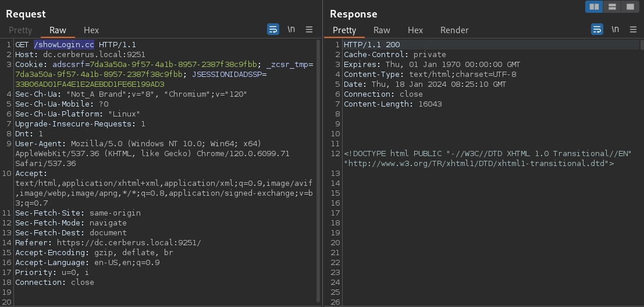Open the Response Render tab
Screen dimensions: 644x307
[454, 30]
